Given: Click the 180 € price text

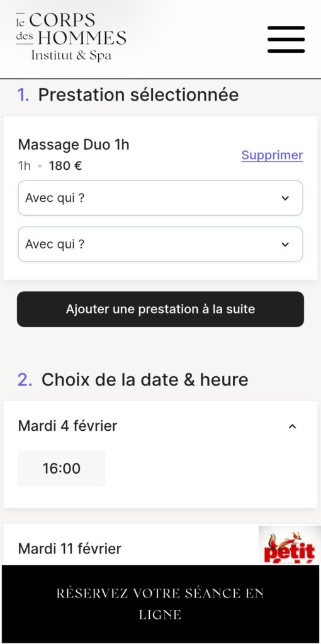Looking at the screenshot, I should coord(65,166).
